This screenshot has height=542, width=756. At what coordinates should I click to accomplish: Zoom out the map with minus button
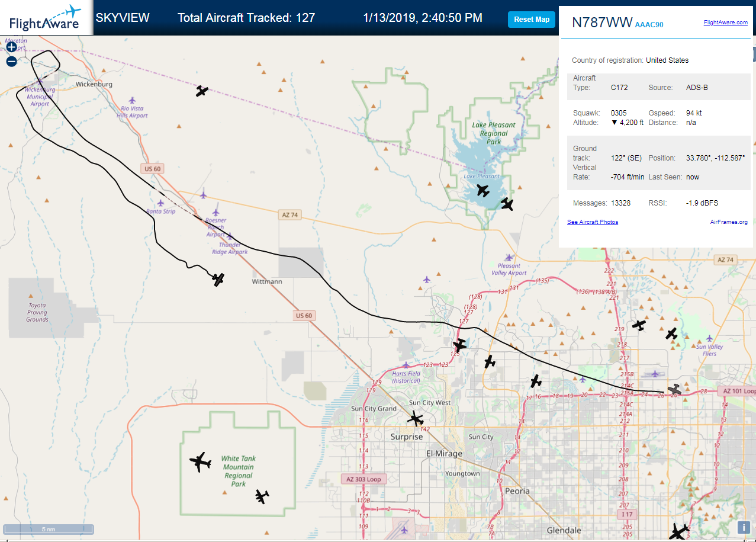(11, 61)
